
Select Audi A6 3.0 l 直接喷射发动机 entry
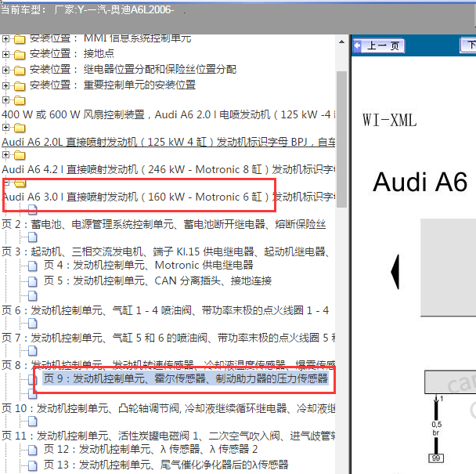[x=168, y=197]
